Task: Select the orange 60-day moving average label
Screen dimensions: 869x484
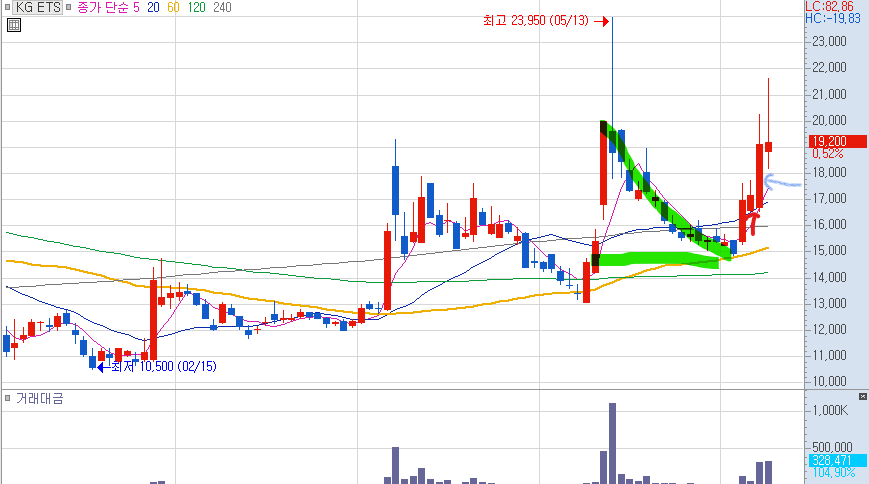Action: [x=173, y=8]
